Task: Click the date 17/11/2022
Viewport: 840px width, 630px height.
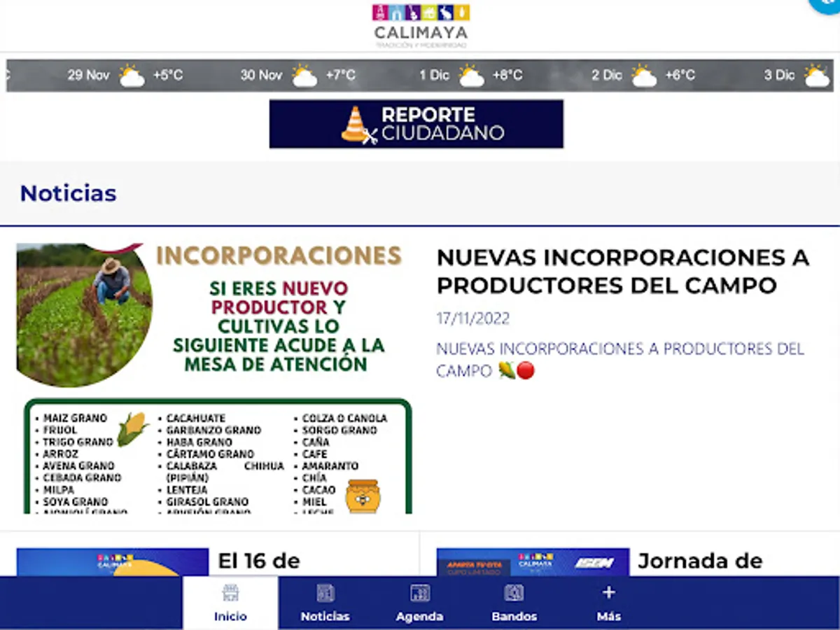Action: pos(473,319)
